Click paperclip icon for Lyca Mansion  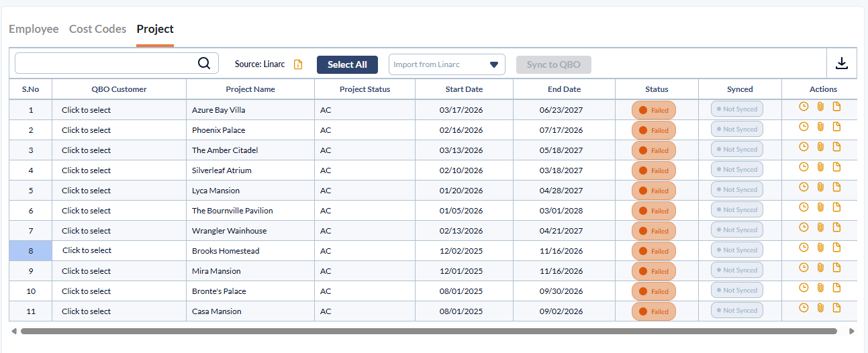(820, 187)
